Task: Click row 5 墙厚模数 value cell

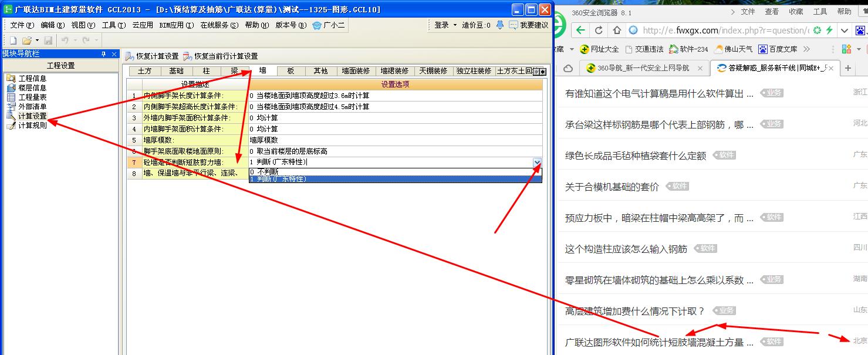Action: [396, 140]
